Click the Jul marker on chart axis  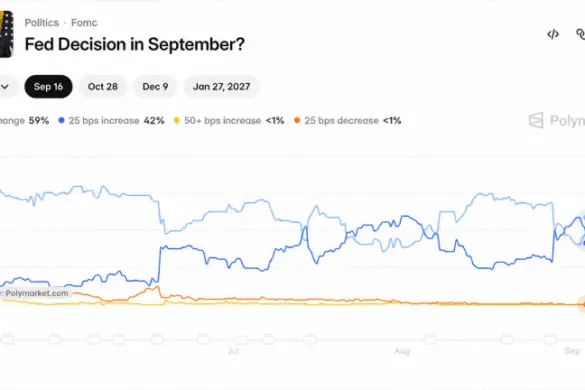234,351
